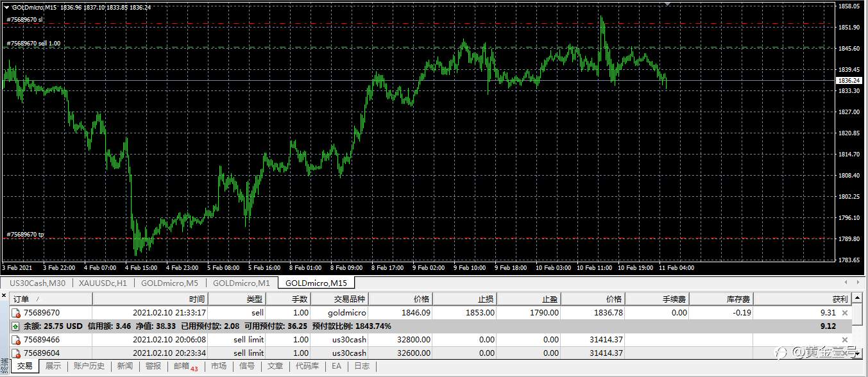Image resolution: width=868 pixels, height=377 pixels.
Task: Sort by the 手续费 column header
Action: [x=657, y=299]
